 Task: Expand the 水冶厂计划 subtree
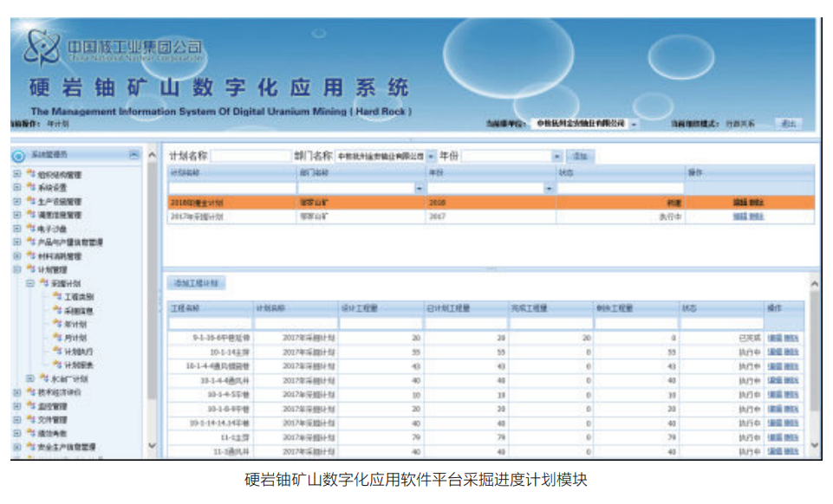tap(30, 378)
